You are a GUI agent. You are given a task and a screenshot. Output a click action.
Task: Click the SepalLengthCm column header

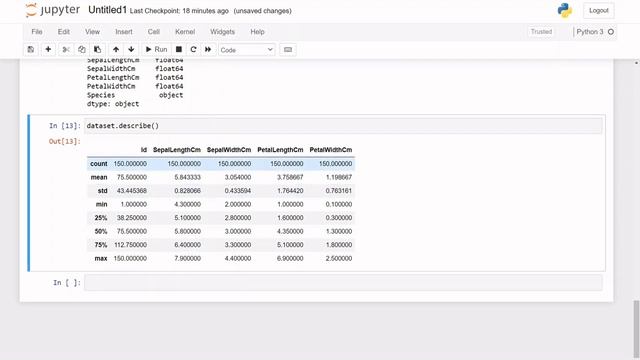coord(177,150)
